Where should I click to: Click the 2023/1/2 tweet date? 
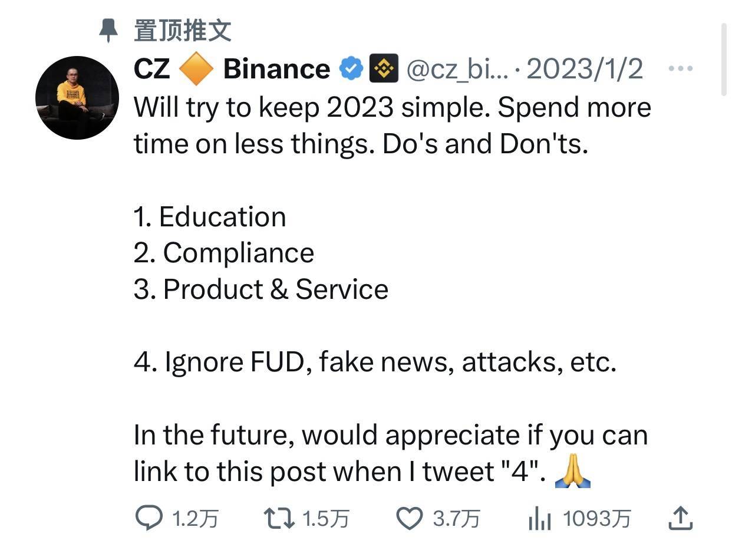pos(584,70)
